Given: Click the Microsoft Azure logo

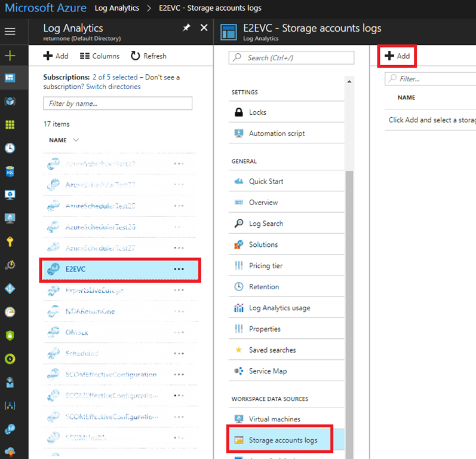Looking at the screenshot, I should (45, 8).
